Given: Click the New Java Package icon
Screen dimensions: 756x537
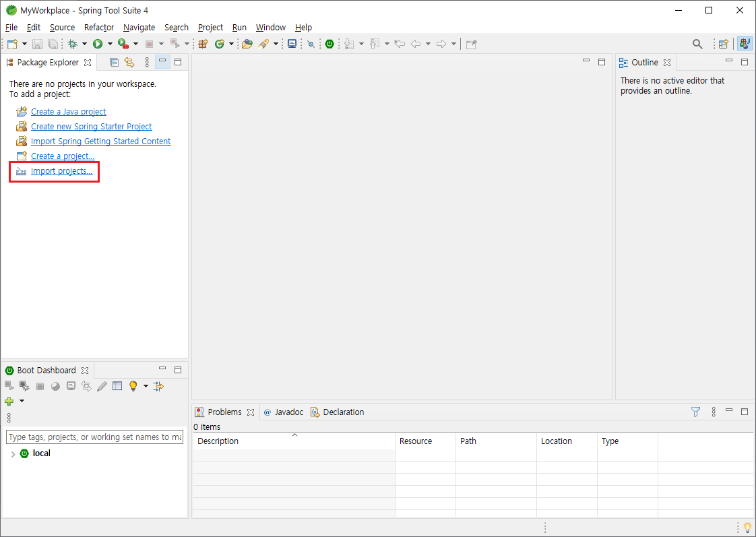Looking at the screenshot, I should pyautogui.click(x=203, y=44).
